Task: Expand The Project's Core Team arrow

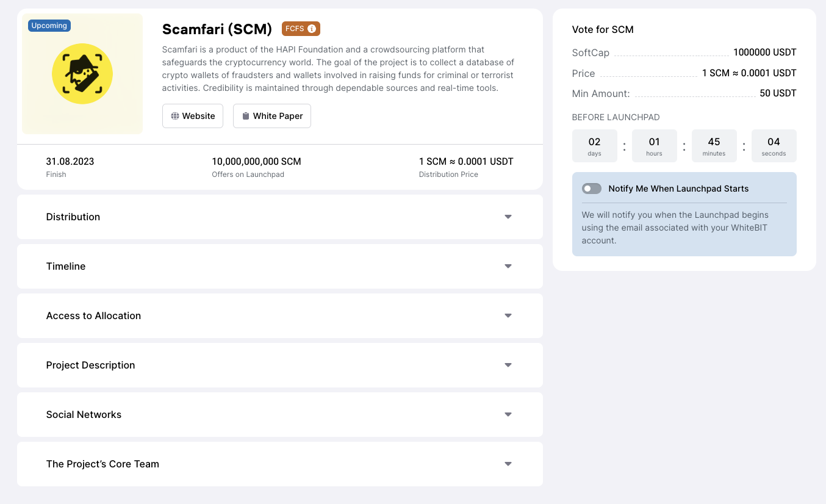Action: (x=508, y=464)
